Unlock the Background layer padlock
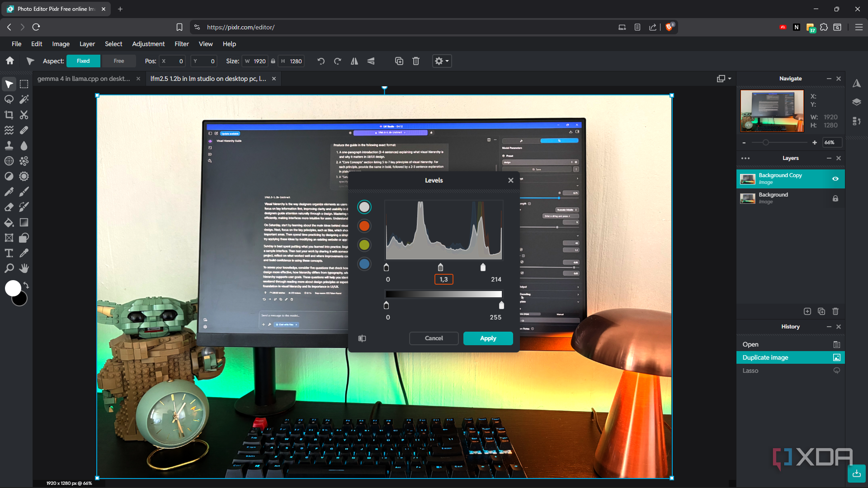The width and height of the screenshot is (868, 488). 835,198
